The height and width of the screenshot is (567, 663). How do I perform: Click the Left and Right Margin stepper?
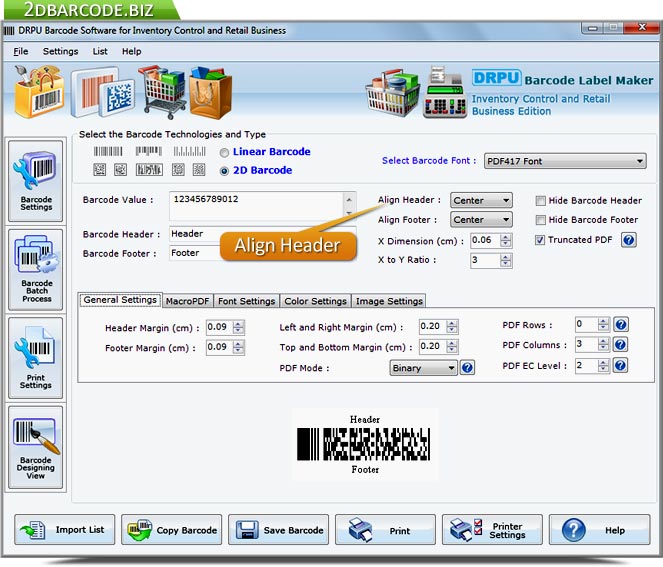(x=452, y=326)
